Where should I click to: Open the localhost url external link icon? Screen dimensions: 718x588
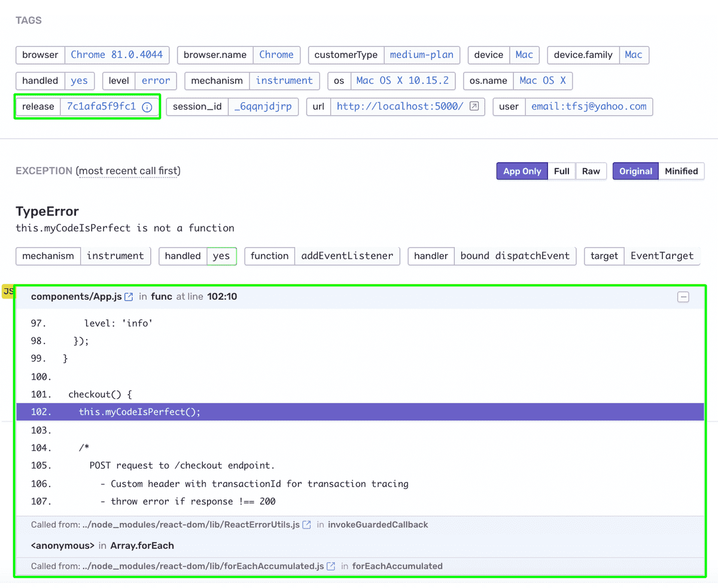coord(474,106)
